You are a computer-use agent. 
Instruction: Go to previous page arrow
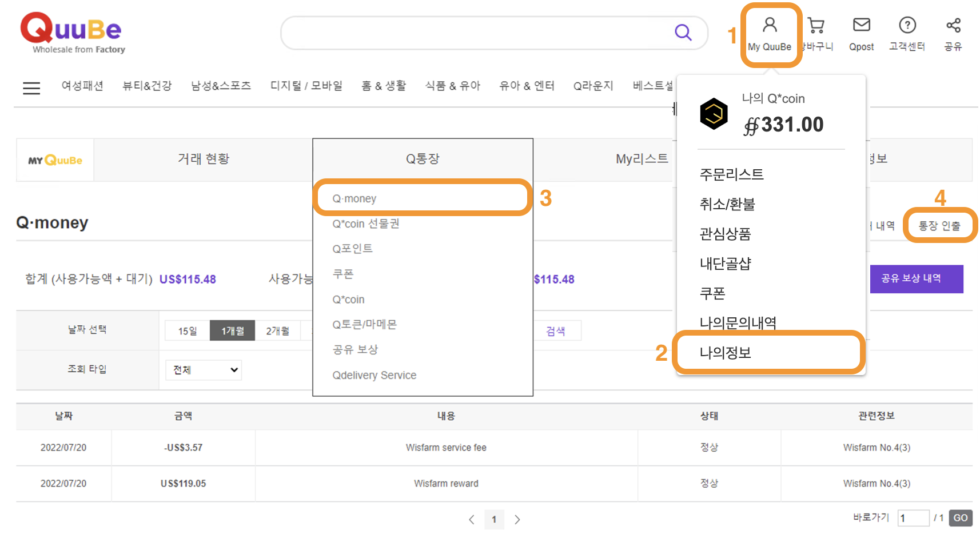pos(471,519)
